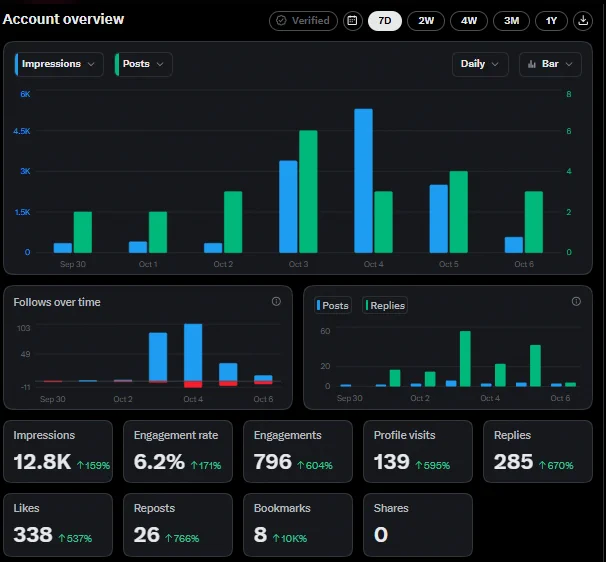The image size is (606, 562).
Task: Click the Sep 30 green posts bar
Action: click(83, 232)
